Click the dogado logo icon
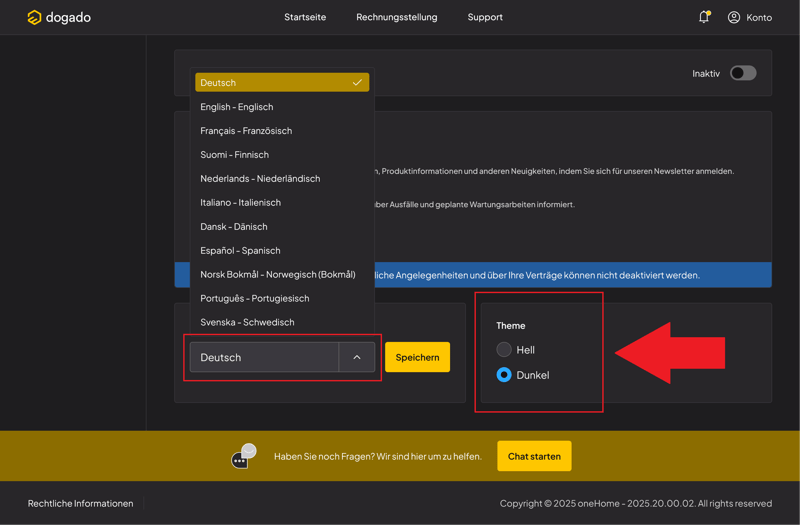The image size is (800, 525). point(34,17)
